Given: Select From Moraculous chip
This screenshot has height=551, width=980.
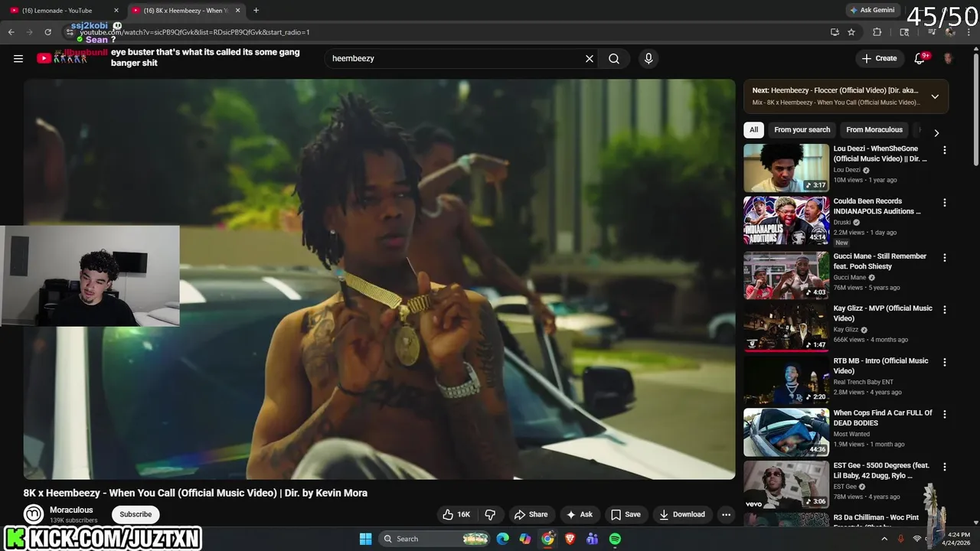Looking at the screenshot, I should click(x=874, y=129).
